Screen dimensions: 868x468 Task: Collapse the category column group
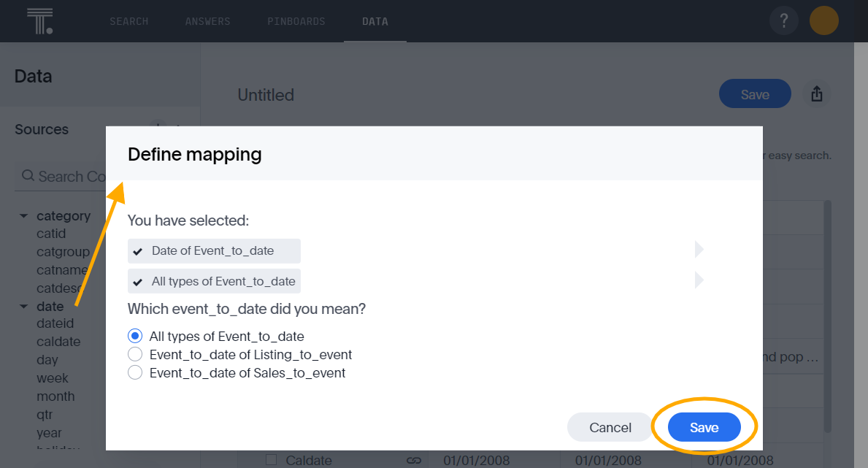coord(23,215)
